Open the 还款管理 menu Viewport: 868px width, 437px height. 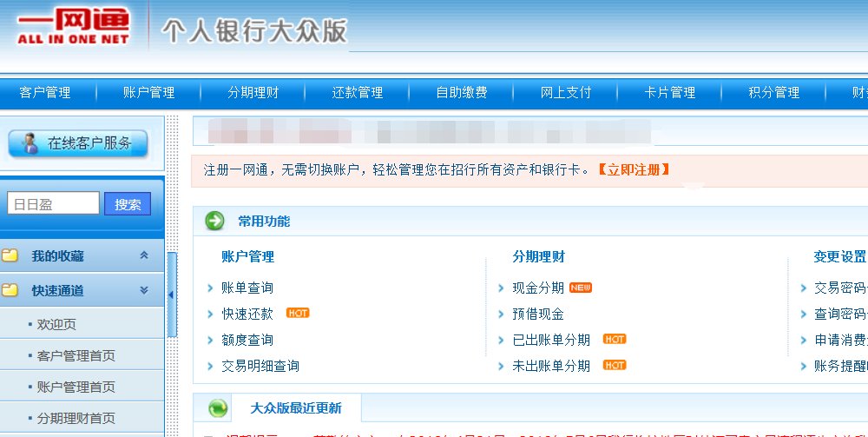357,92
